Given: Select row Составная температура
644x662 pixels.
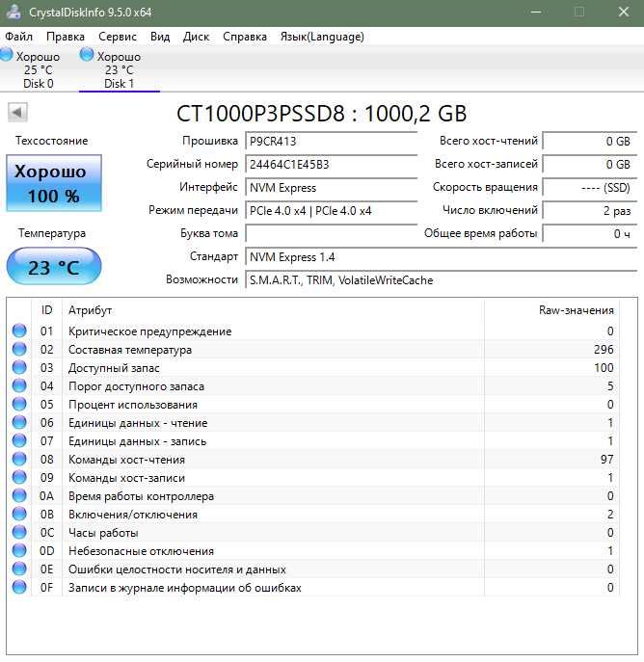Looking at the screenshot, I should tap(313, 349).
